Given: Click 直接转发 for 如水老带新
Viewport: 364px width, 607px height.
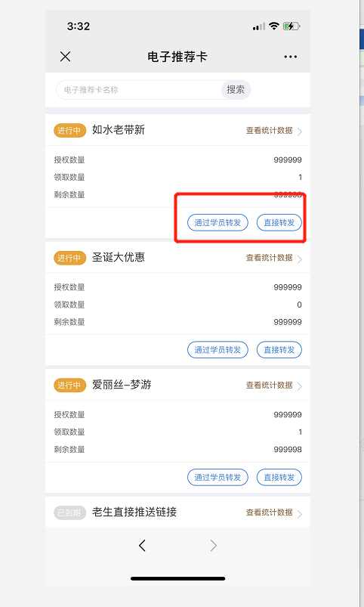Looking at the screenshot, I should pos(279,222).
